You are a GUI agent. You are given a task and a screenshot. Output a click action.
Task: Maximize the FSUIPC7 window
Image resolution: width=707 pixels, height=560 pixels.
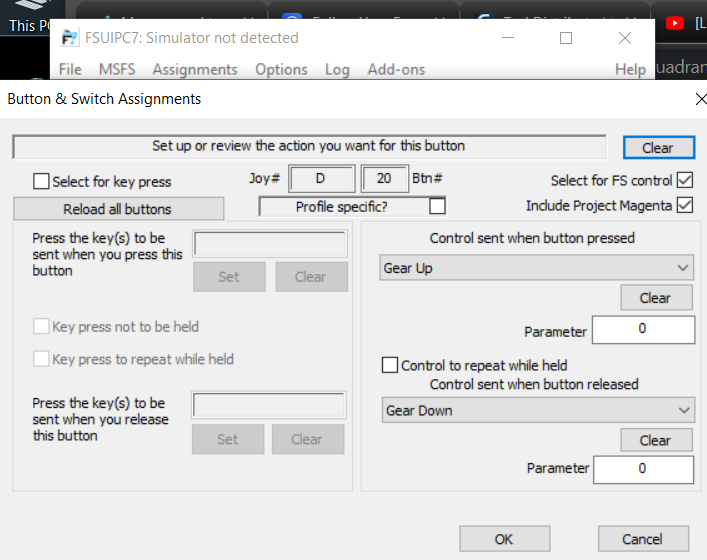tap(566, 38)
